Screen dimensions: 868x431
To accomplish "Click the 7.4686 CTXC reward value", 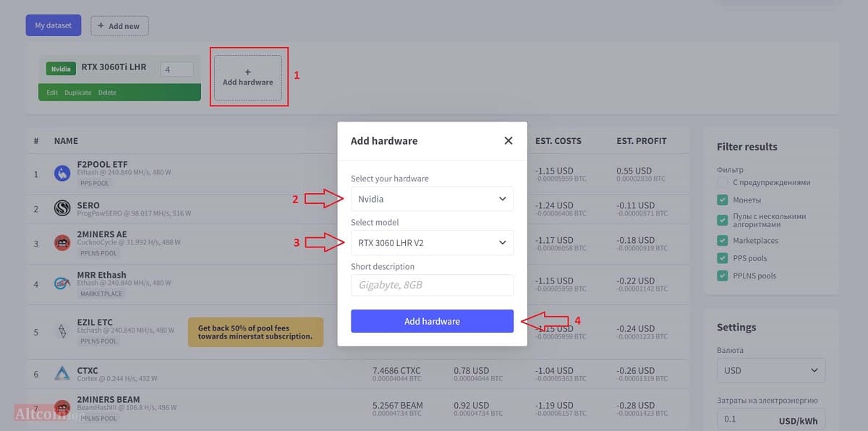I will tap(396, 370).
